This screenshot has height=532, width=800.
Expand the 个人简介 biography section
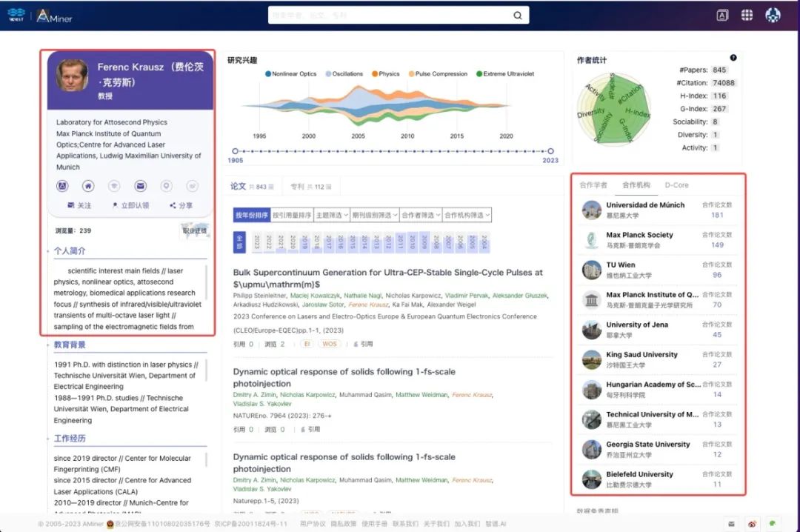[x=70, y=250]
